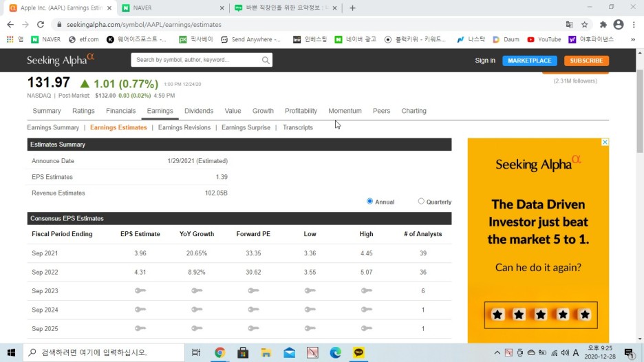Click locked Forward PE for Sep 2025
Screen dimensions: 644x362
[253, 328]
